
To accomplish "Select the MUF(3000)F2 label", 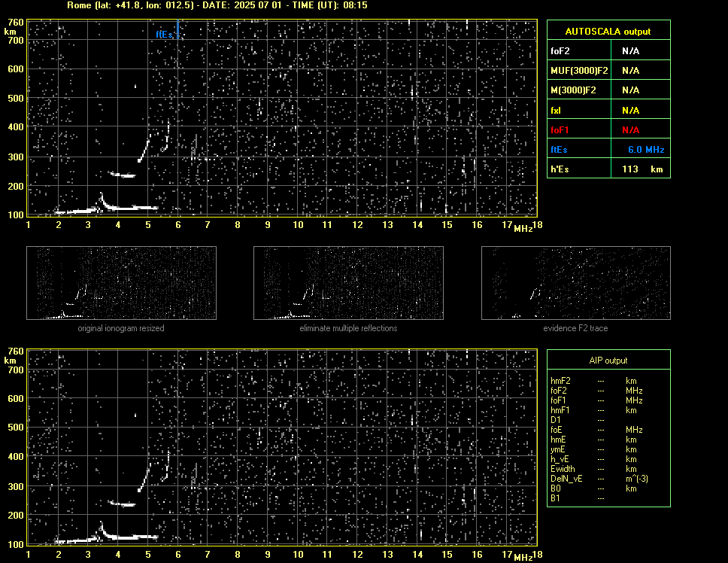I will click(579, 71).
